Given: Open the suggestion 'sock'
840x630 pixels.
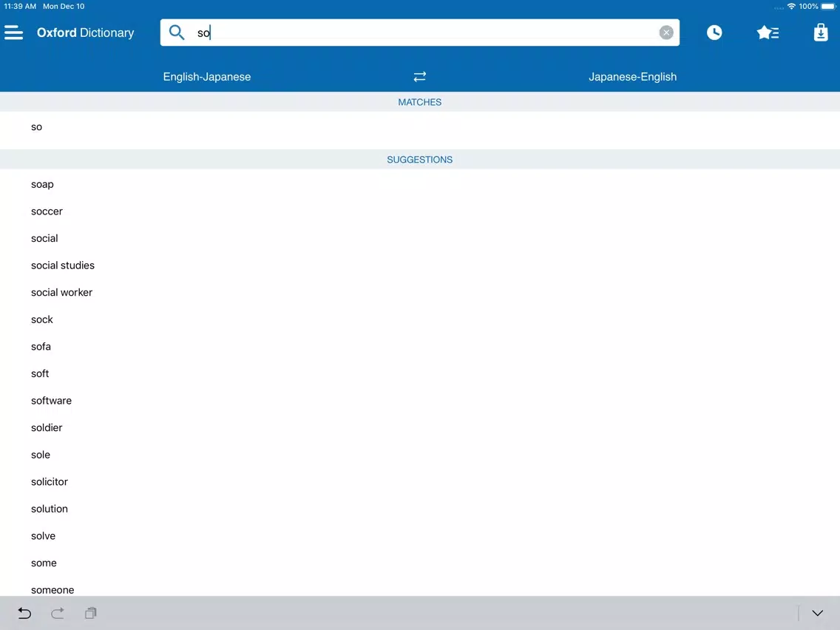Looking at the screenshot, I should click(420, 319).
